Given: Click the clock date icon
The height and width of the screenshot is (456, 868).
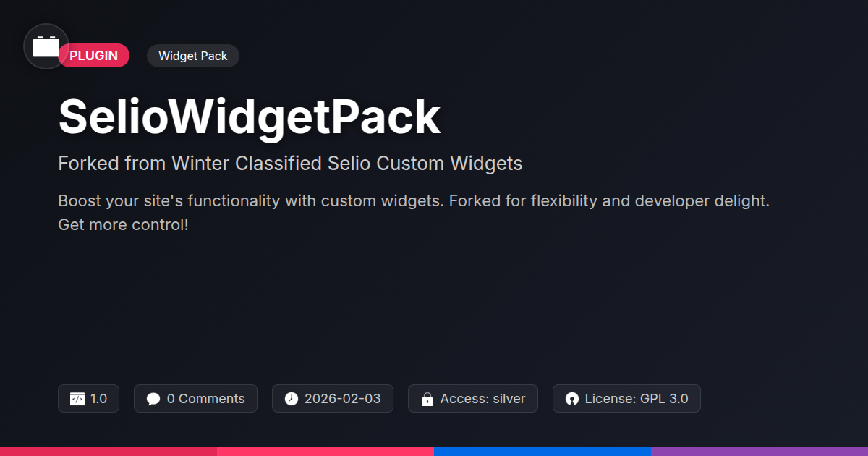Looking at the screenshot, I should (x=292, y=399).
